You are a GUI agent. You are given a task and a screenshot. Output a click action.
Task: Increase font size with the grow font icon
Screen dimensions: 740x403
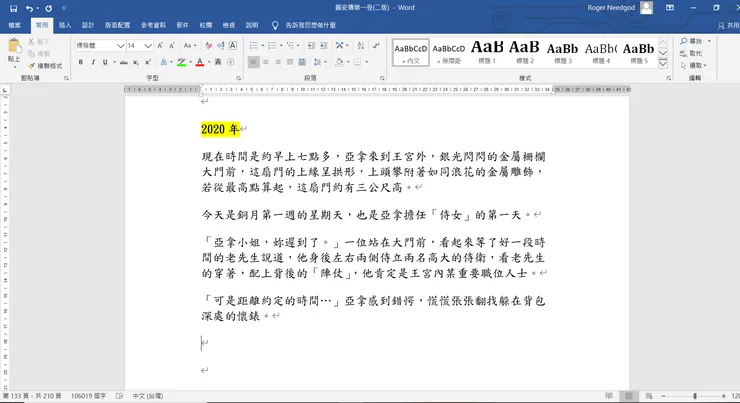point(160,45)
